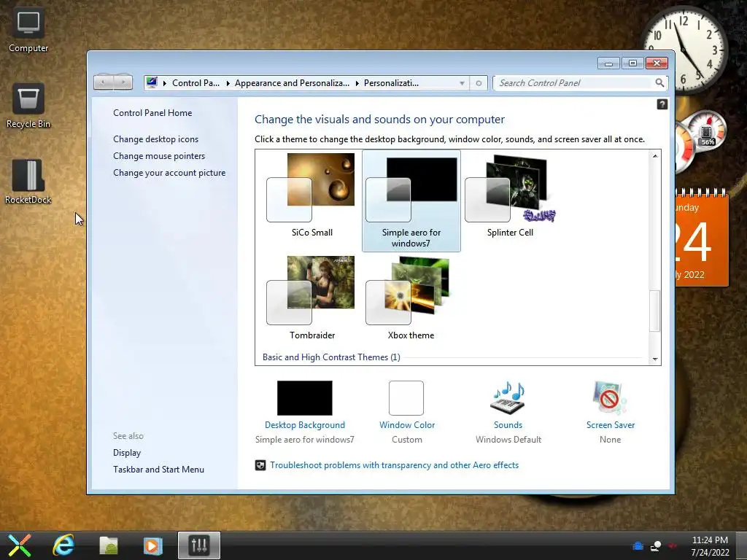Click the network tray icon

(x=656, y=545)
